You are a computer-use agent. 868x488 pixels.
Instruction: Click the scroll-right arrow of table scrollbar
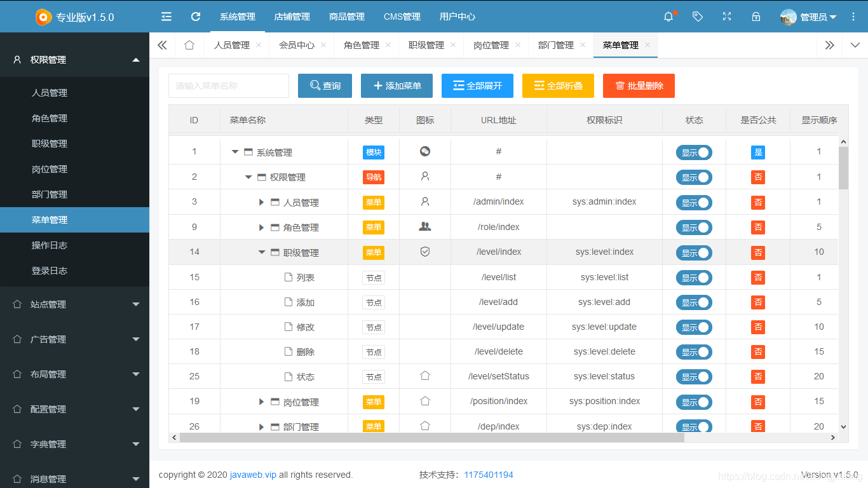tap(833, 438)
